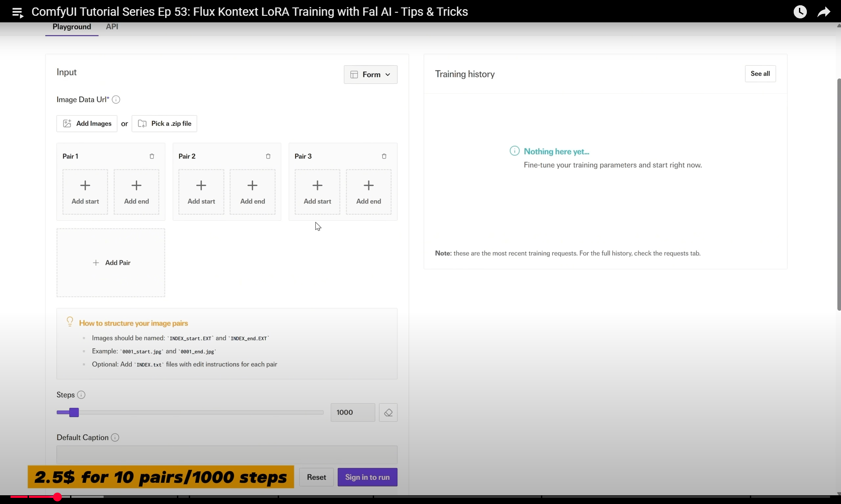The image size is (841, 504).
Task: Click the video share arrow icon
Action: (823, 12)
